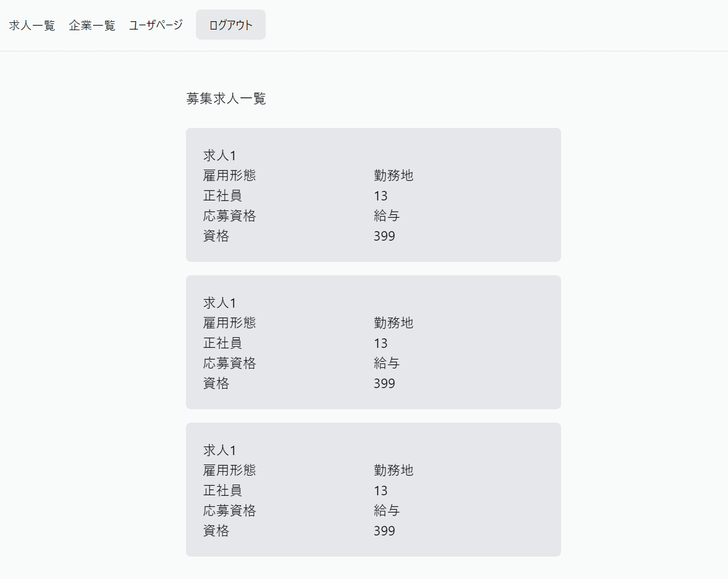Open ユーザページ in the navigation bar
This screenshot has height=579, width=728.
[x=156, y=25]
